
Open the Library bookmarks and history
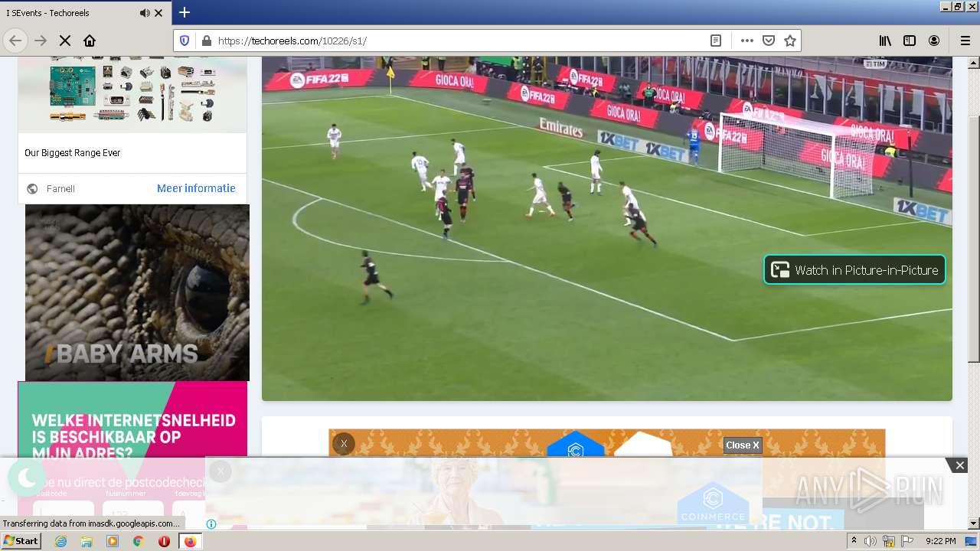pyautogui.click(x=885, y=41)
